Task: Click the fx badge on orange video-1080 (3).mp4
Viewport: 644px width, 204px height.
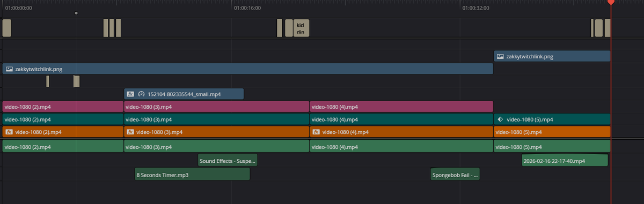Action: click(130, 132)
